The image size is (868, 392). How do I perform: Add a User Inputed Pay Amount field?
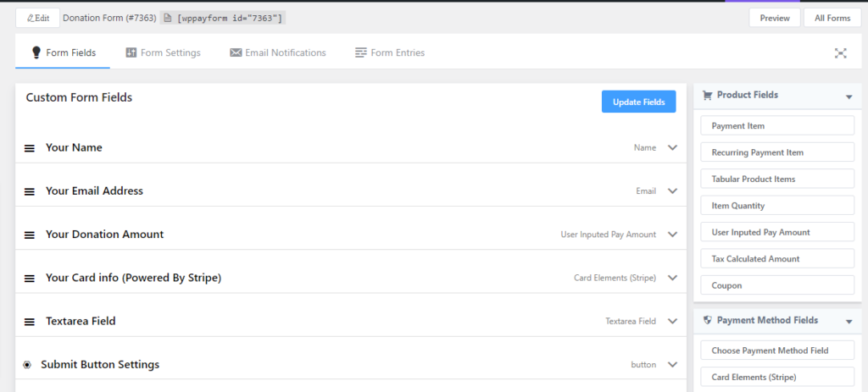777,232
